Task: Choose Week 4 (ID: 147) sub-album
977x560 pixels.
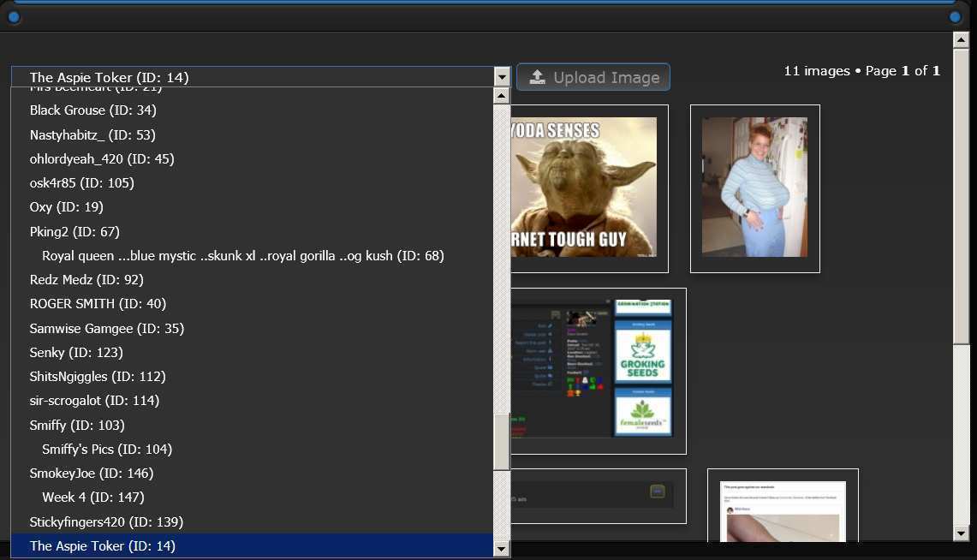Action: (x=93, y=497)
